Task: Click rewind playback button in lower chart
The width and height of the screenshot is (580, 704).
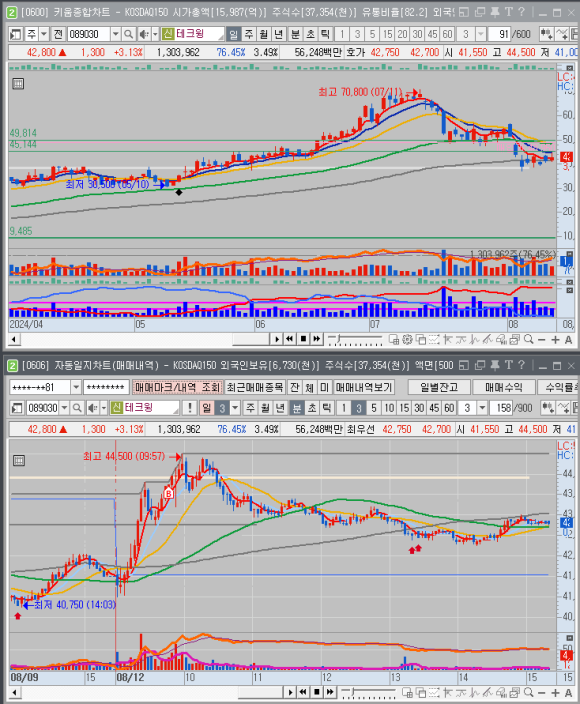Action: 303,692
